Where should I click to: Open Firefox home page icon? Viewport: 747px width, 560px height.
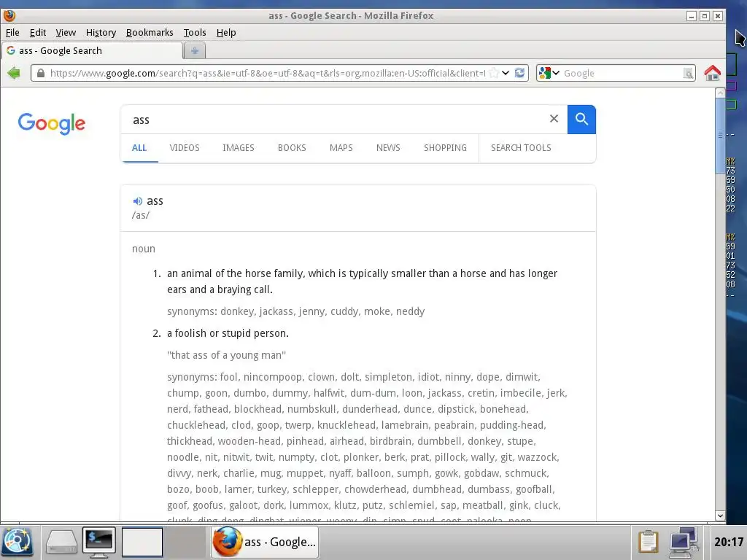pyautogui.click(x=712, y=73)
